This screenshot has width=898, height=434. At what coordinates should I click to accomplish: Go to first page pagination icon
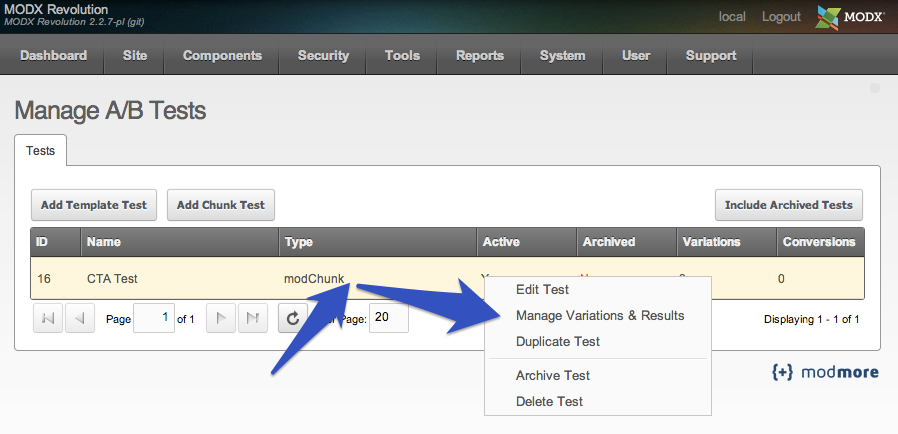tap(48, 318)
